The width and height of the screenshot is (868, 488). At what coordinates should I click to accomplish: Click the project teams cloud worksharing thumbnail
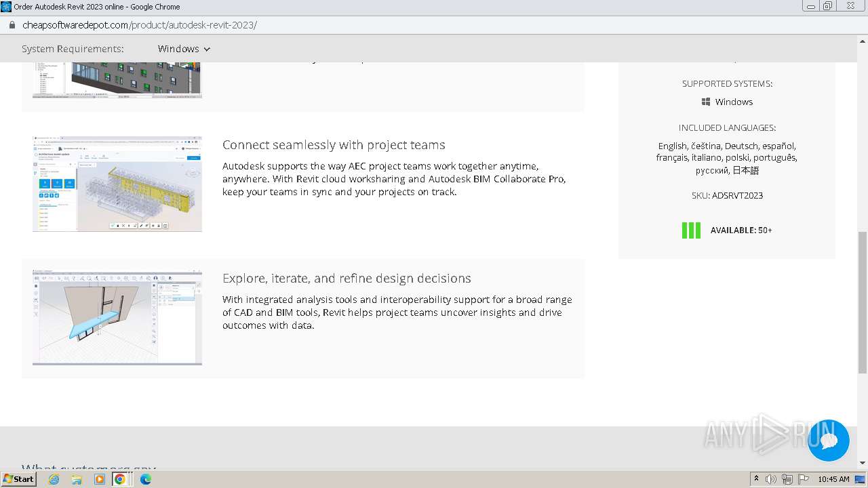117,184
